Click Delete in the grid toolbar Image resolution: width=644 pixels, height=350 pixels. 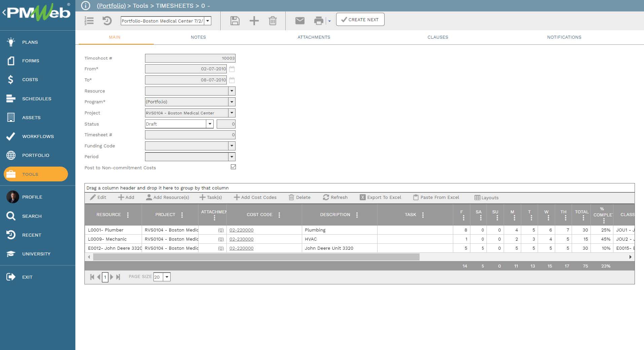[299, 198]
